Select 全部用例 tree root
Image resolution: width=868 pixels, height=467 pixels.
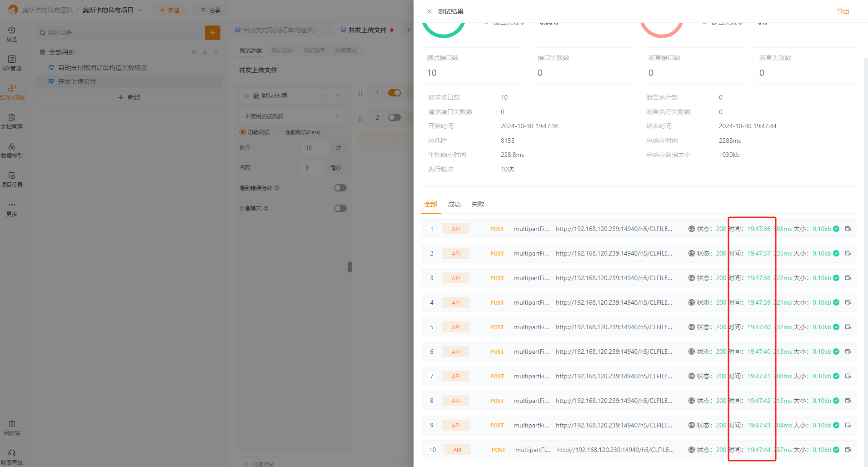click(62, 52)
